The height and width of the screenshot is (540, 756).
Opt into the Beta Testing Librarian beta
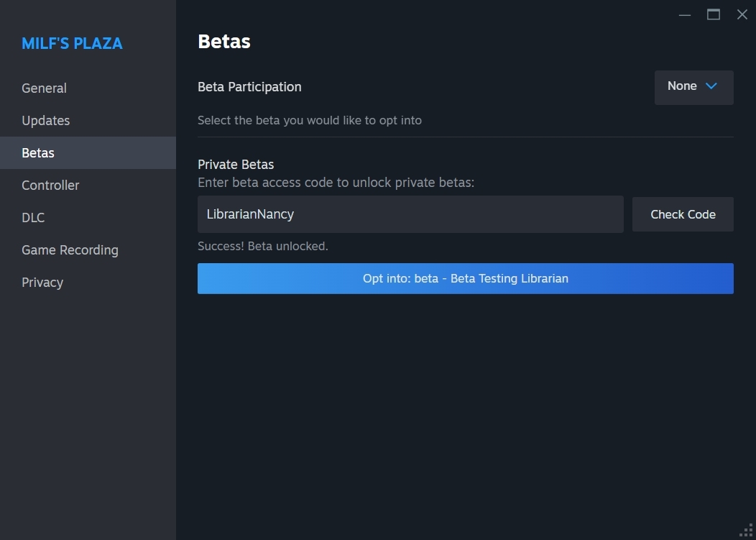(x=465, y=278)
